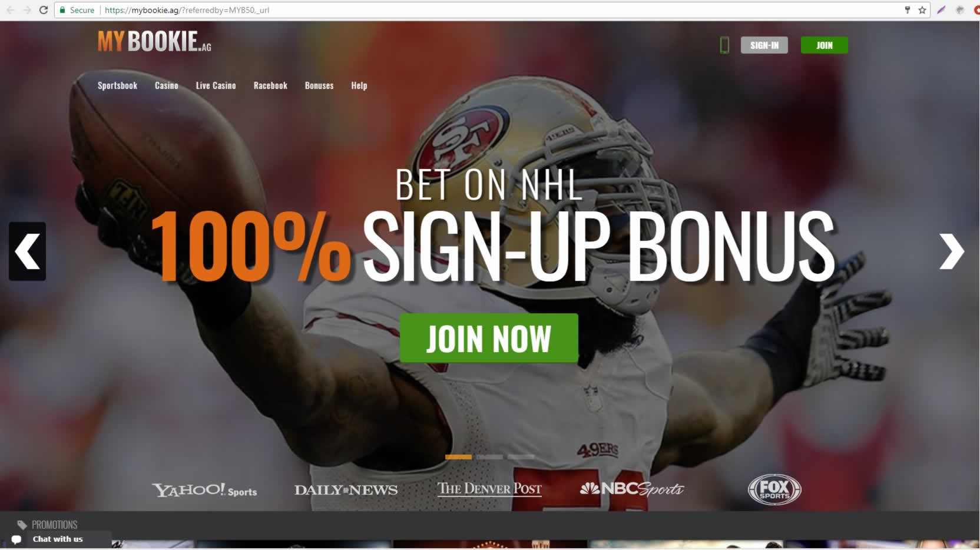Open the Bonuses page

point(319,85)
